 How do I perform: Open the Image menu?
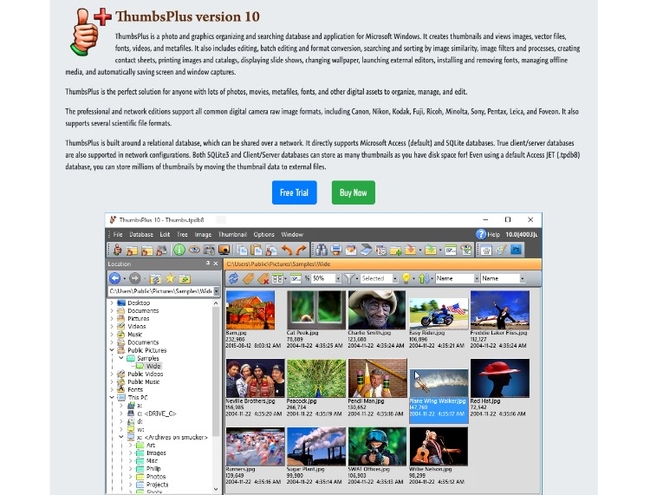(x=203, y=234)
